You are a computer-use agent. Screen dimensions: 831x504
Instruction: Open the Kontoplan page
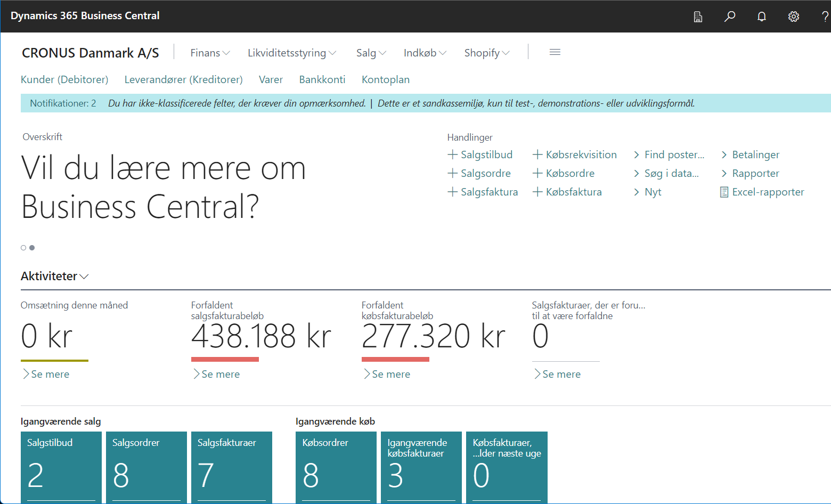point(386,79)
